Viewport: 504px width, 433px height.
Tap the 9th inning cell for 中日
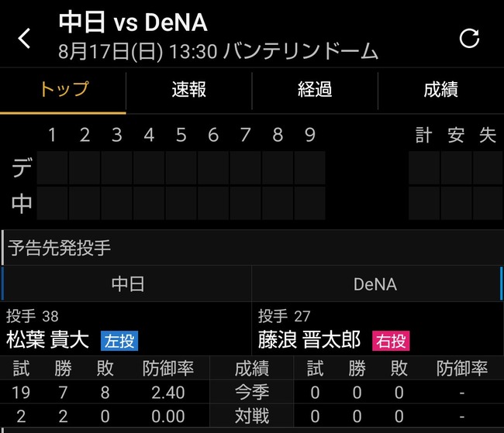click(x=310, y=203)
